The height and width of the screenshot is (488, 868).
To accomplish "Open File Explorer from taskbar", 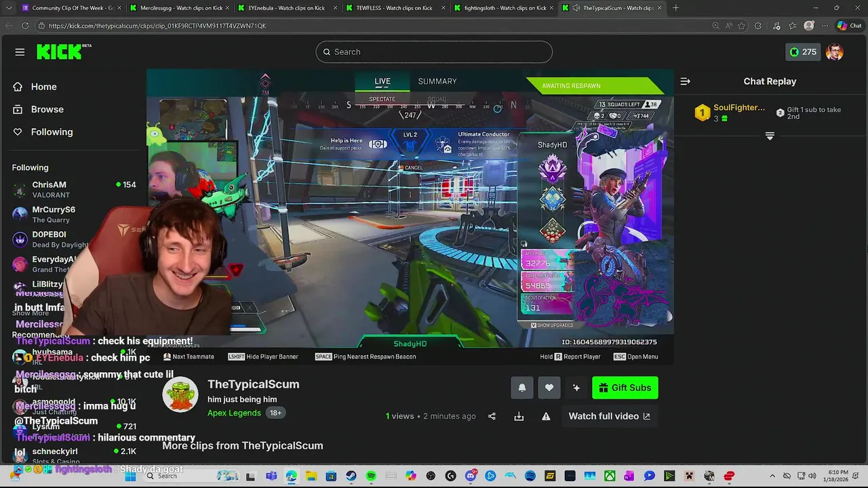I will (311, 476).
